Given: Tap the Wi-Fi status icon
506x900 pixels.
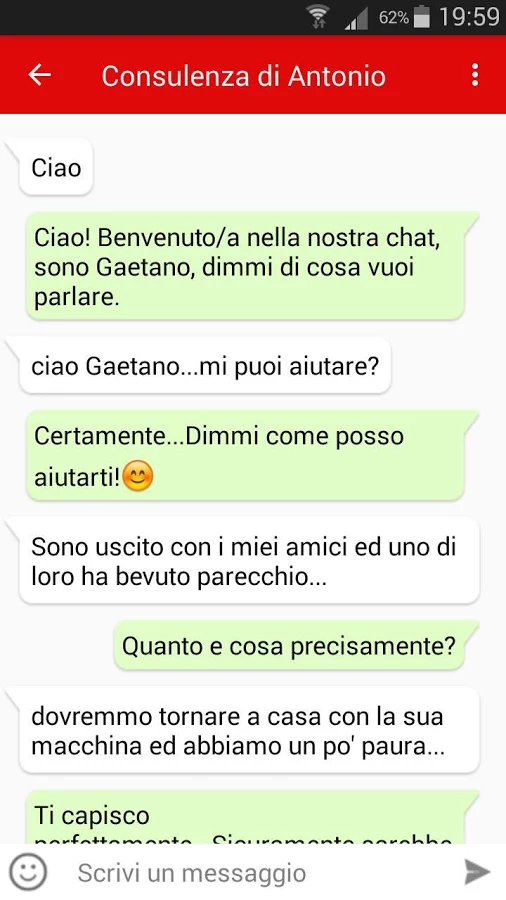Looking at the screenshot, I should [317, 17].
